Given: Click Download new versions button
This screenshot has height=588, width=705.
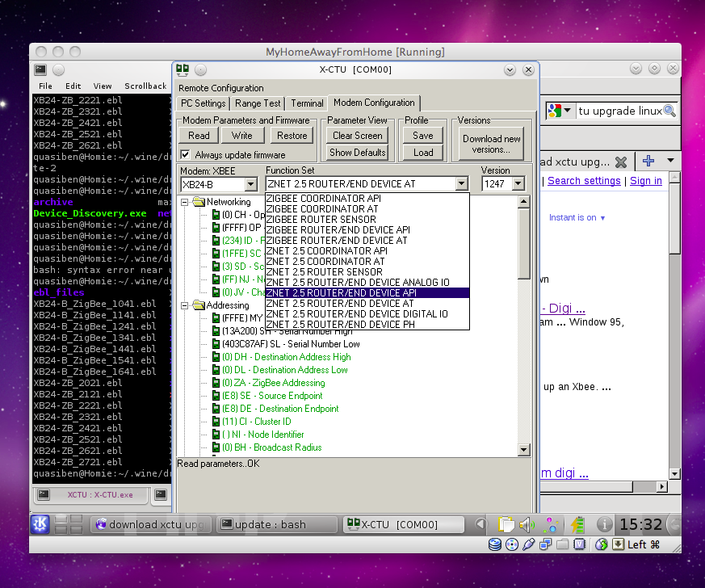Looking at the screenshot, I should 491,144.
